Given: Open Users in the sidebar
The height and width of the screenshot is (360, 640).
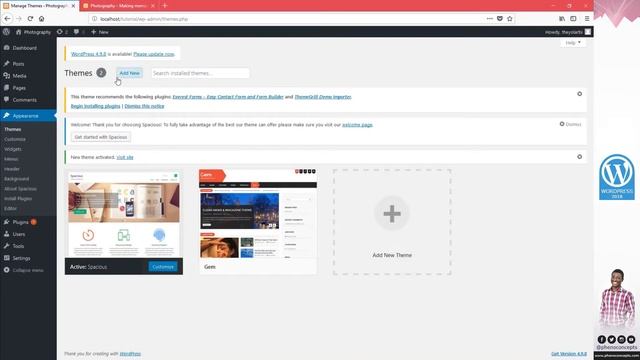Looking at the screenshot, I should [x=19, y=234].
